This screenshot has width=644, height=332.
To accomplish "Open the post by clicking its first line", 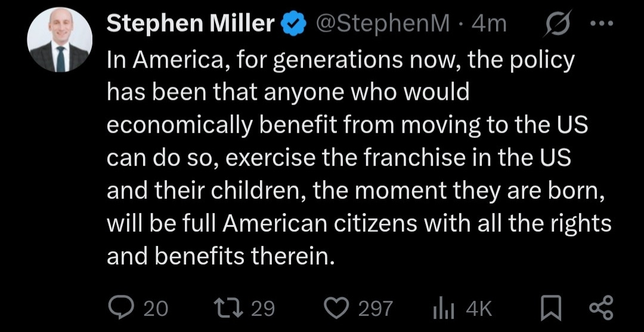I will 340,60.
